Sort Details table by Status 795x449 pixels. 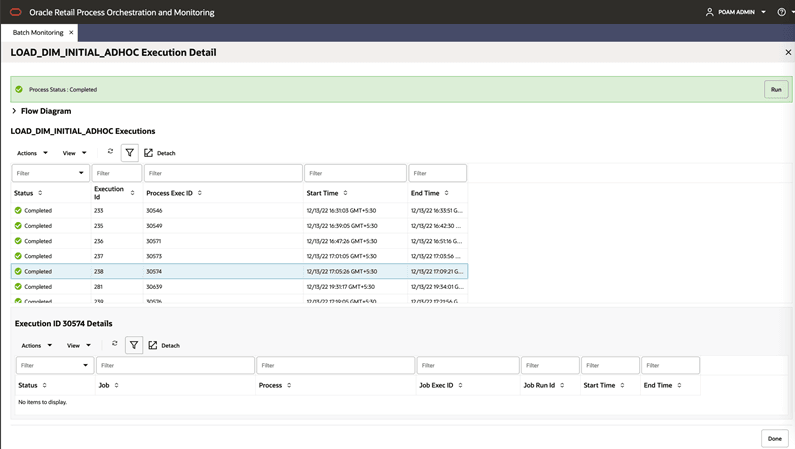pyautogui.click(x=45, y=386)
